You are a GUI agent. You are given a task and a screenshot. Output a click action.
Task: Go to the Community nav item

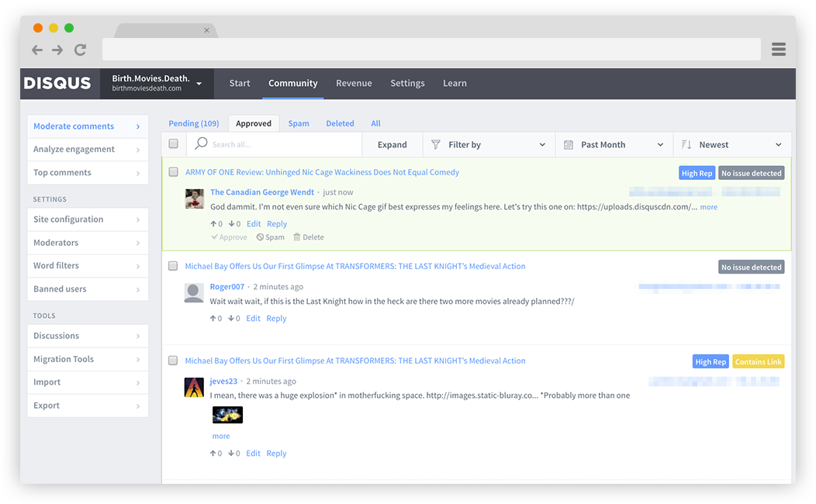coord(293,83)
